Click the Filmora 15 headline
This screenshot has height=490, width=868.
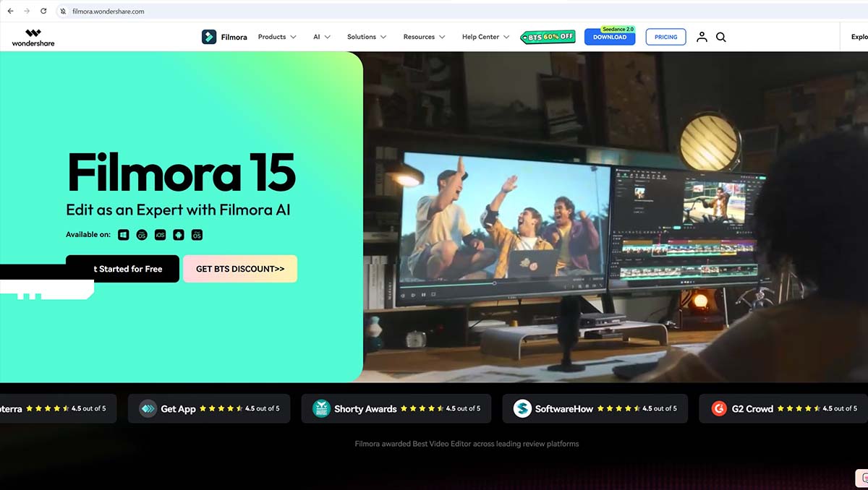pyautogui.click(x=182, y=173)
